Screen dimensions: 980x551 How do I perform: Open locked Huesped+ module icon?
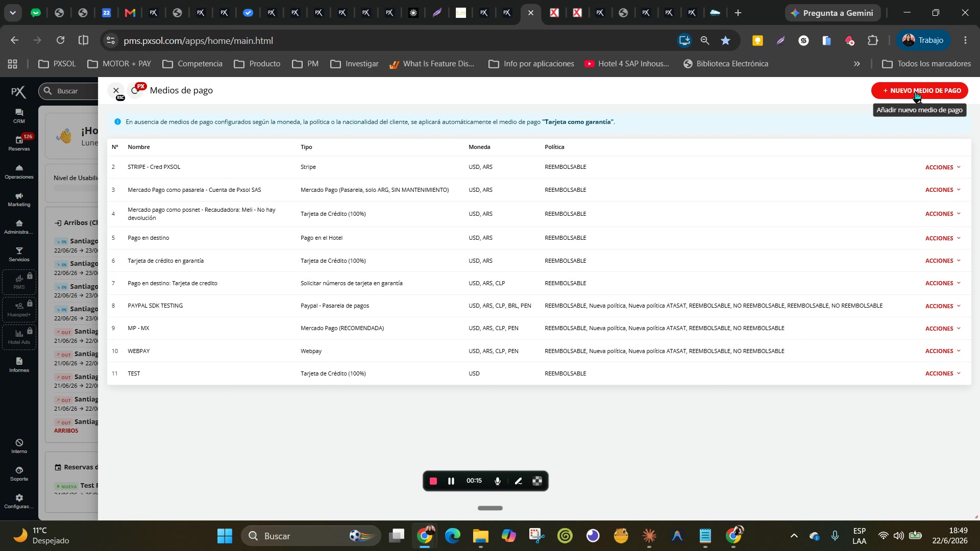(x=19, y=309)
